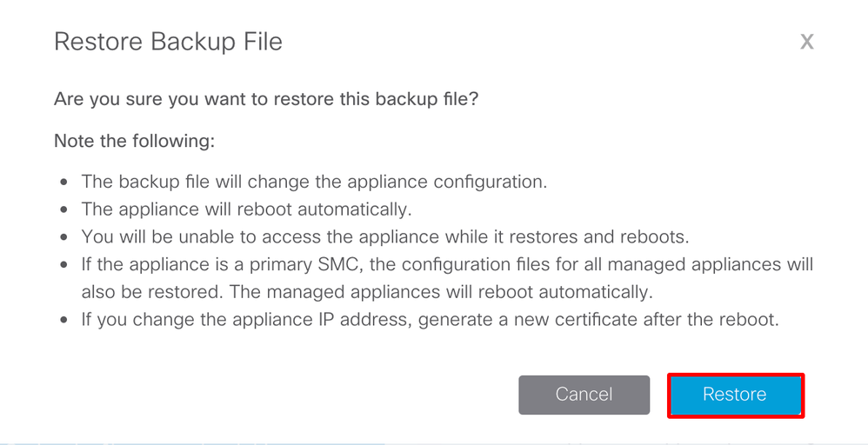
Task: Click the bullet before 'The backup file'
Action: (64, 183)
